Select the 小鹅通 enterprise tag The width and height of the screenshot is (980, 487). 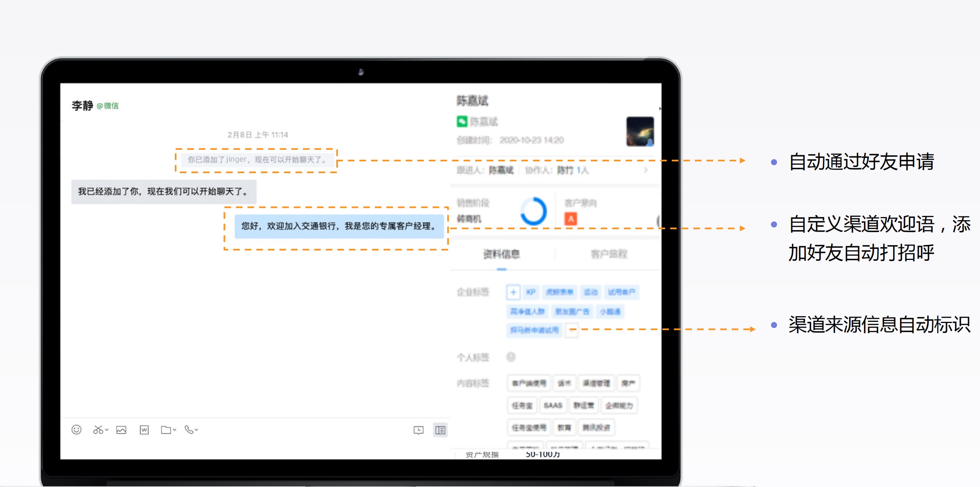pyautogui.click(x=610, y=312)
